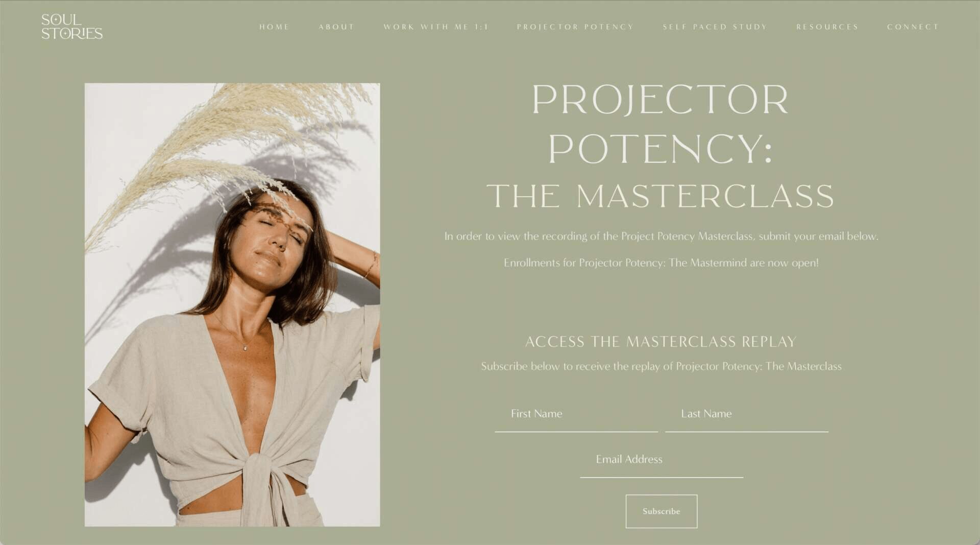Submit the form with Subscribe button
Viewport: 980px width, 545px height.
661,511
